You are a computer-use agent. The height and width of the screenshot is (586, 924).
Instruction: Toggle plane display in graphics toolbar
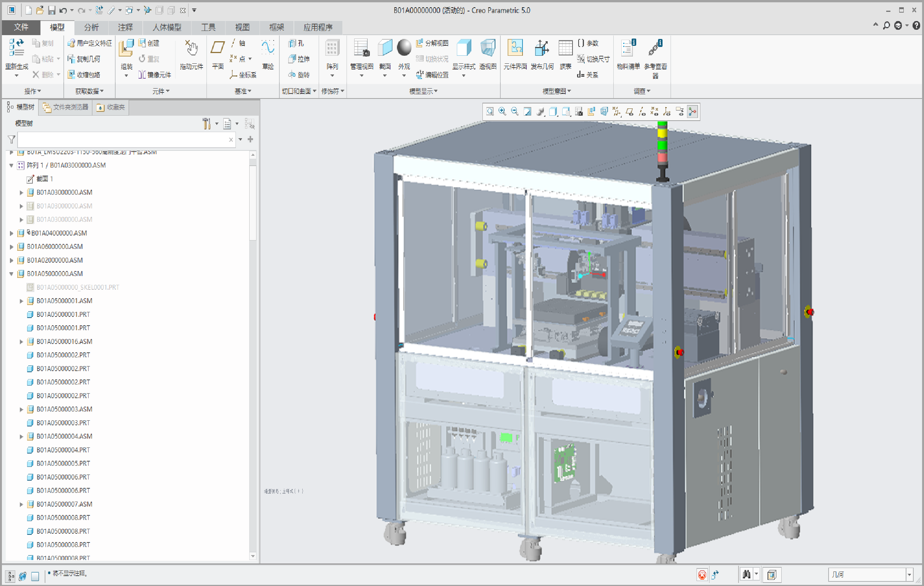point(629,112)
